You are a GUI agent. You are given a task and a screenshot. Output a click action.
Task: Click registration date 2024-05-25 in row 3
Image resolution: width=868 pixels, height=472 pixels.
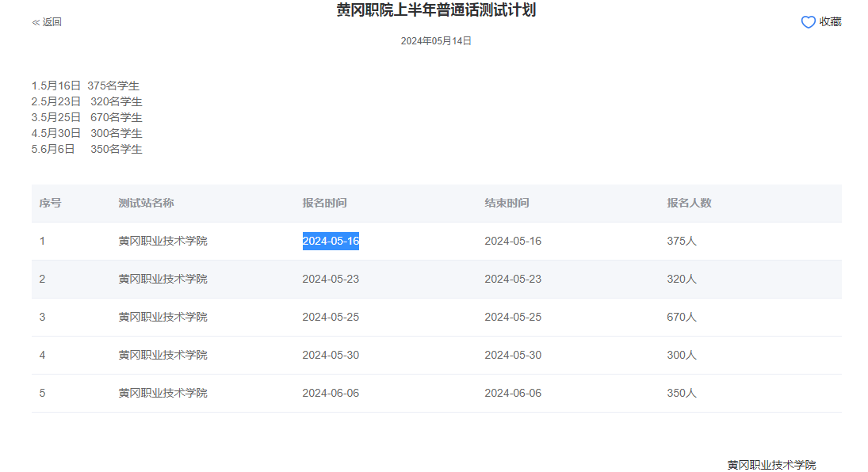[x=331, y=317]
